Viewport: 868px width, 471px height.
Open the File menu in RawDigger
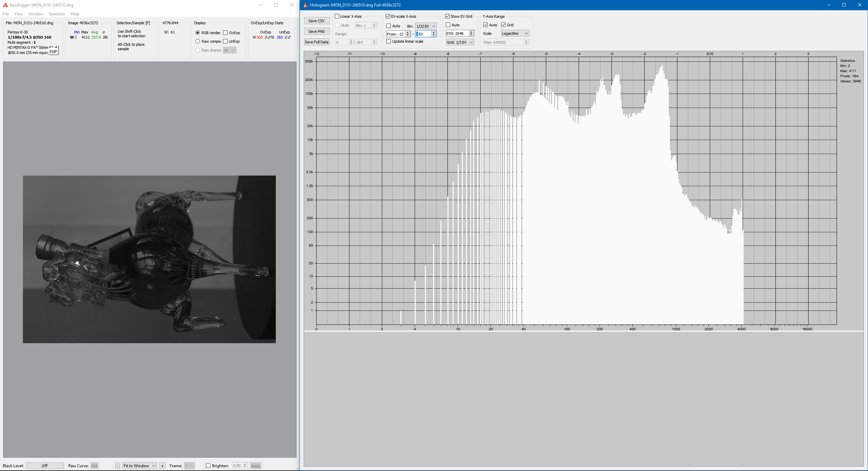pyautogui.click(x=6, y=14)
